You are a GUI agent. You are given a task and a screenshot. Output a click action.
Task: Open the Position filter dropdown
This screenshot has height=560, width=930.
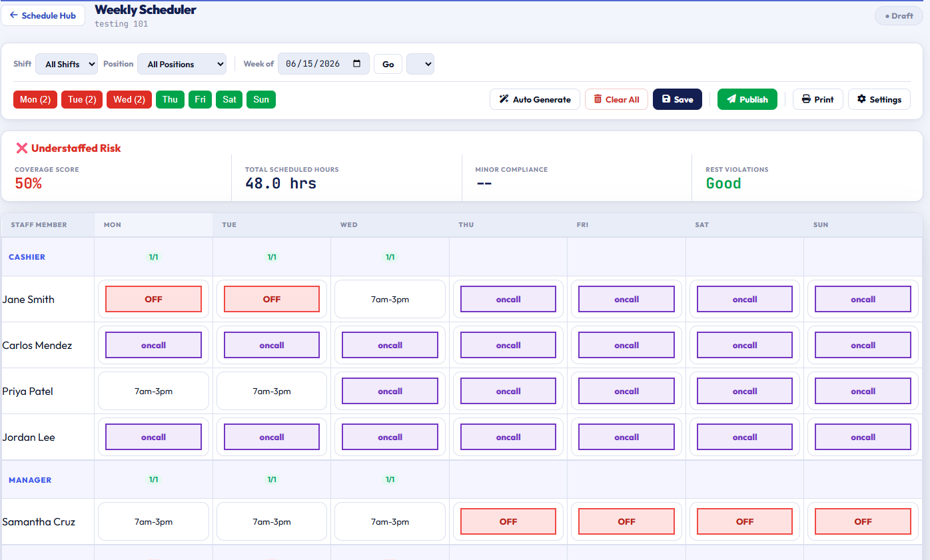point(182,64)
